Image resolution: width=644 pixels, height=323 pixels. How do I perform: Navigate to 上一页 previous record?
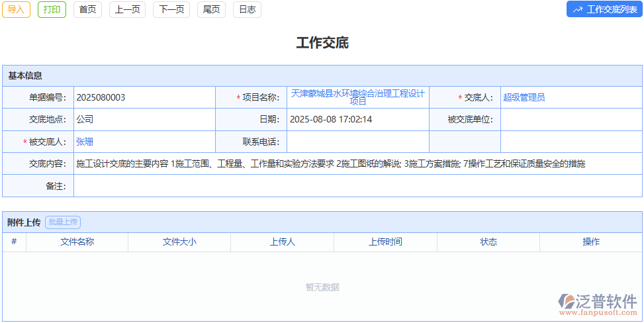127,9
